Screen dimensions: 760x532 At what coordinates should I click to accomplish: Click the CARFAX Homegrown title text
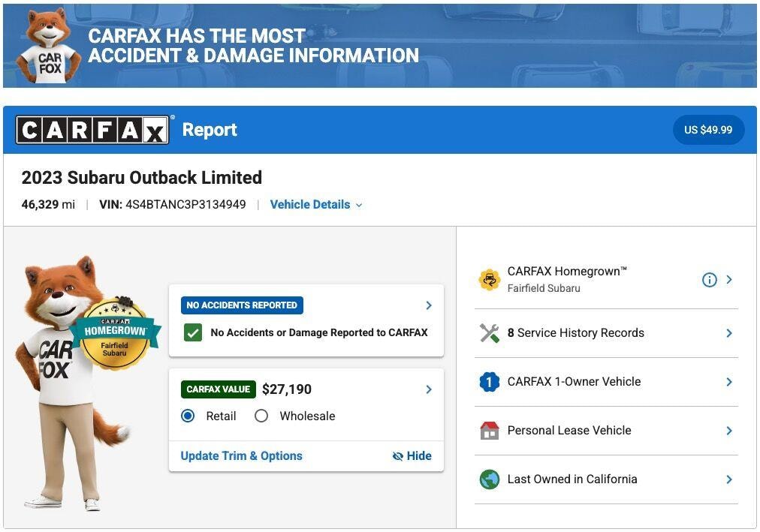coord(567,271)
